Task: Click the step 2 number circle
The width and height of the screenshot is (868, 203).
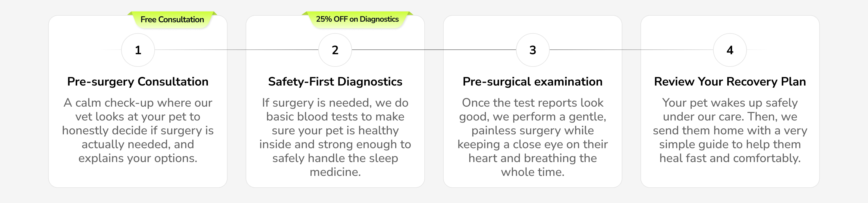Action: [335, 50]
